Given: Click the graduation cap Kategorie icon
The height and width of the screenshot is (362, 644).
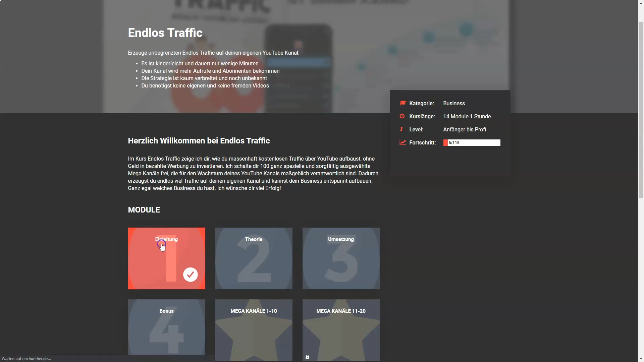Looking at the screenshot, I should click(x=403, y=103).
